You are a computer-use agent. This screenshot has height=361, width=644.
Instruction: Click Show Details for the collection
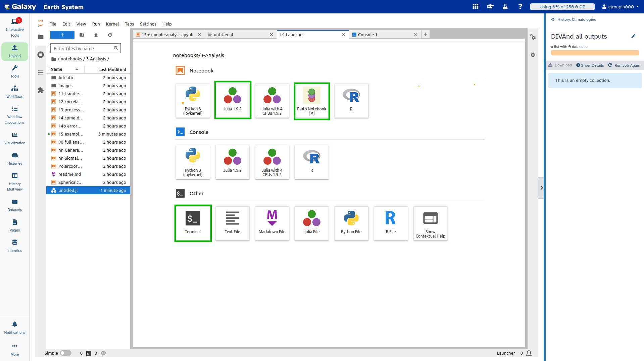(590, 65)
